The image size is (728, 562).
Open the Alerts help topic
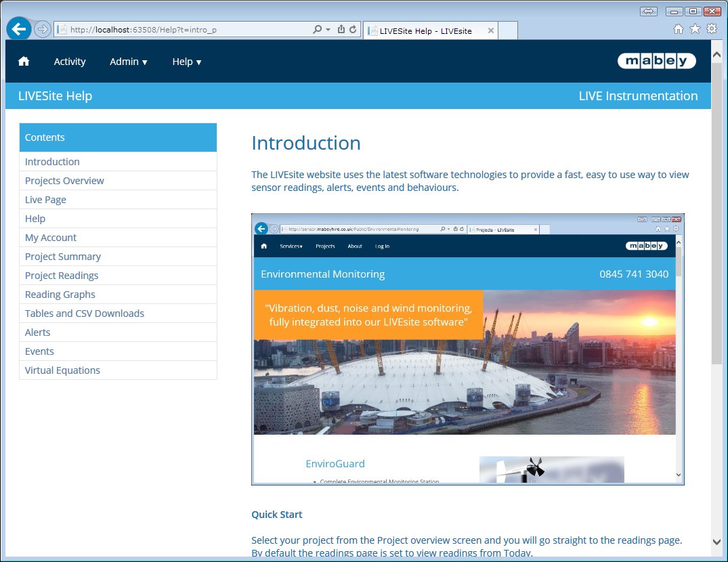point(118,332)
